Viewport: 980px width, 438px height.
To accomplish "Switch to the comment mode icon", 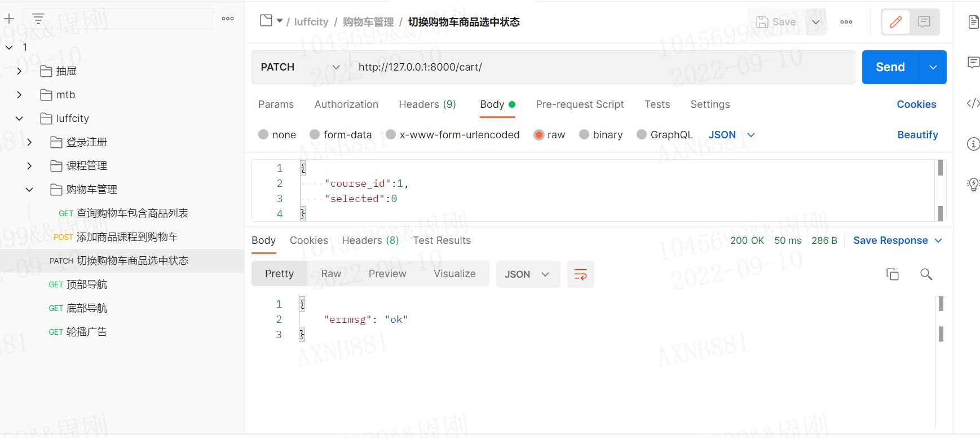I will point(924,22).
